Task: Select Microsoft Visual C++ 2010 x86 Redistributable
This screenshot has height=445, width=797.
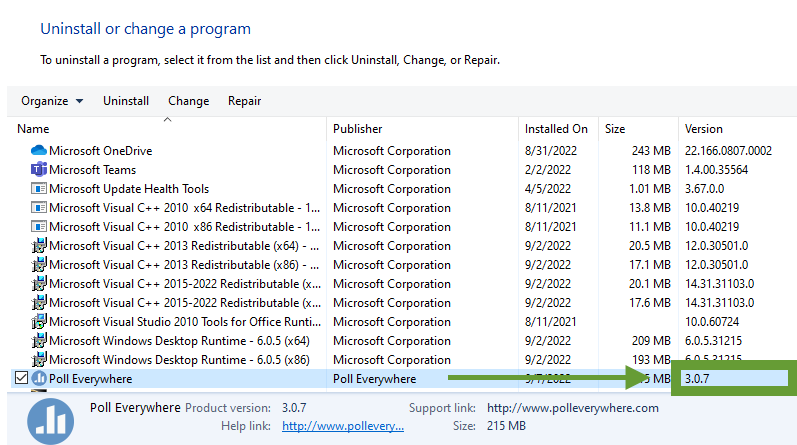Action: (x=185, y=226)
